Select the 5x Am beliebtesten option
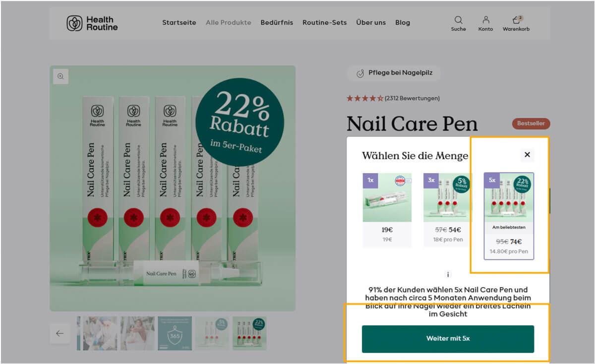The image size is (595, 364). (509, 216)
